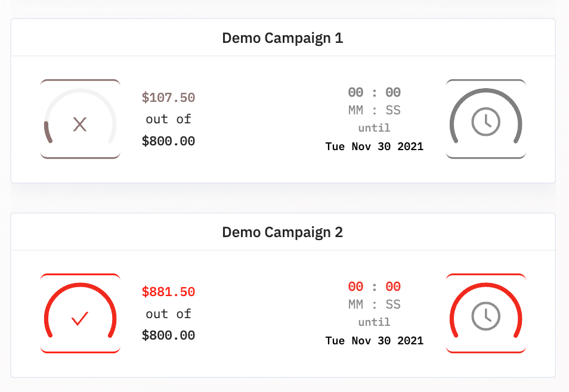This screenshot has width=569, height=392.
Task: Open the Demo Campaign 2 title
Action: pos(283,232)
